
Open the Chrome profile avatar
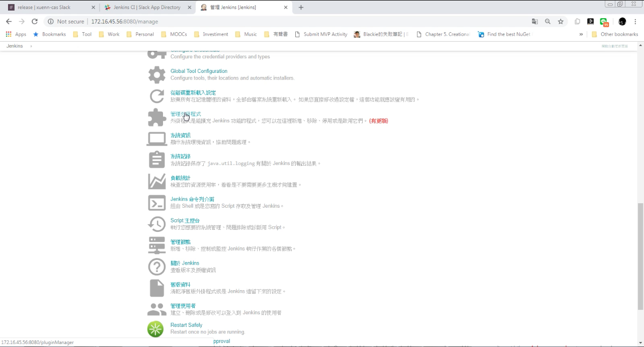point(622,22)
